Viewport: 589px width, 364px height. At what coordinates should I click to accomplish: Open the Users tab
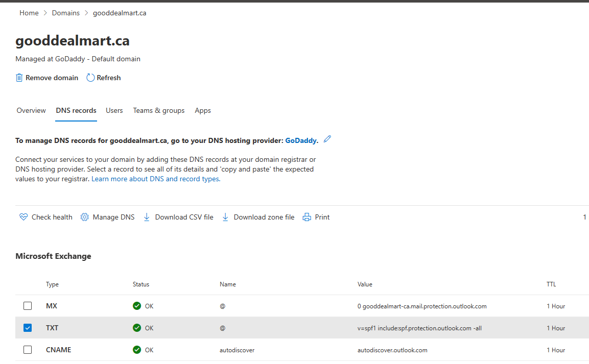114,110
